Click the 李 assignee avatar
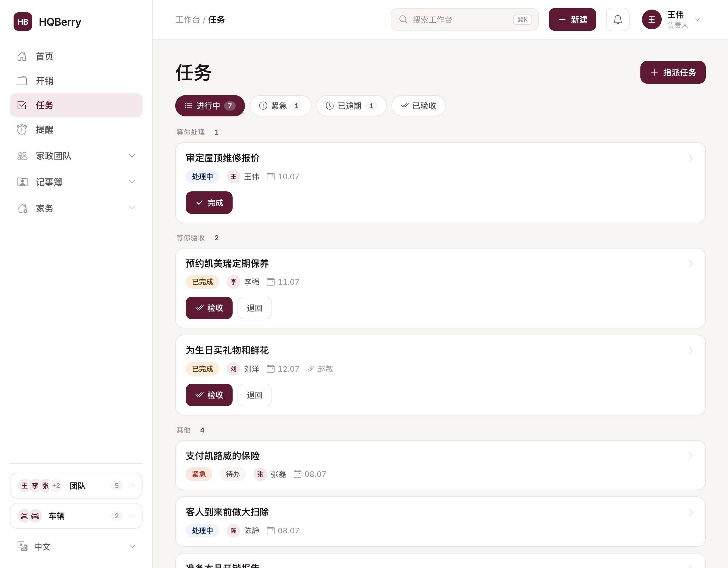This screenshot has height=568, width=728. [x=233, y=282]
